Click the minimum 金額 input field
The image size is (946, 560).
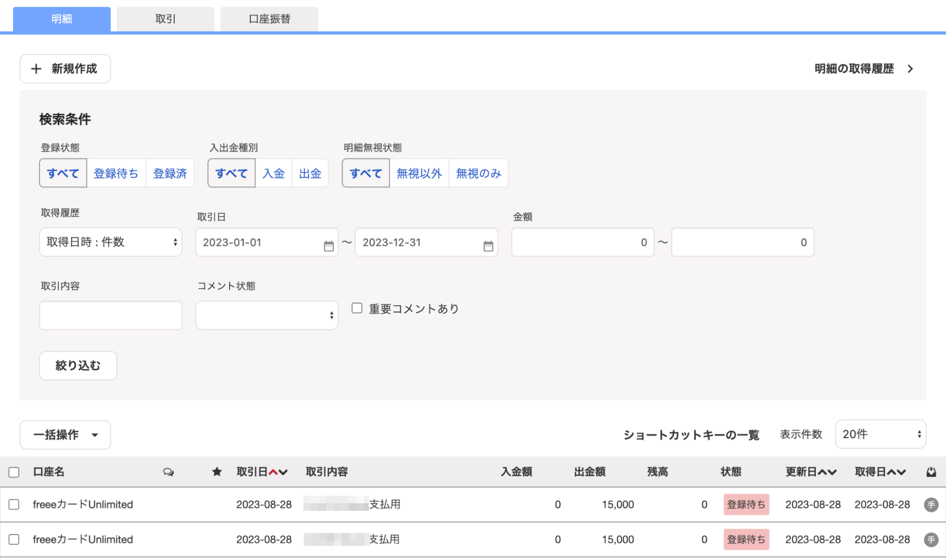pyautogui.click(x=583, y=242)
